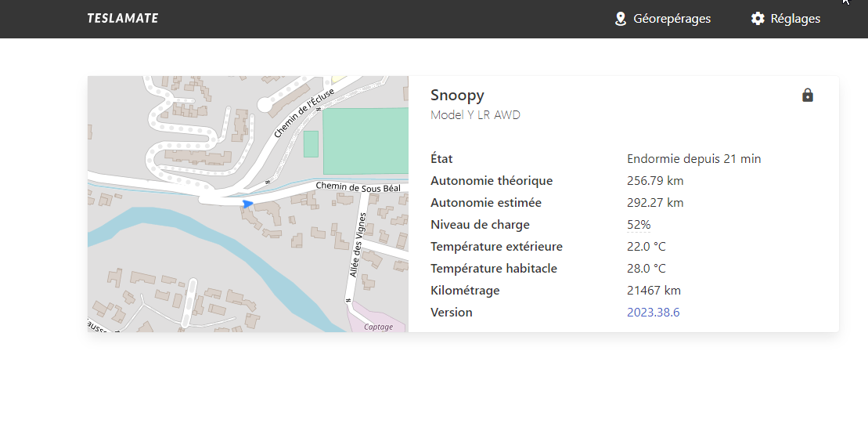This screenshot has height=434, width=868.
Task: Open the Géorepérages menu label
Action: tap(672, 19)
